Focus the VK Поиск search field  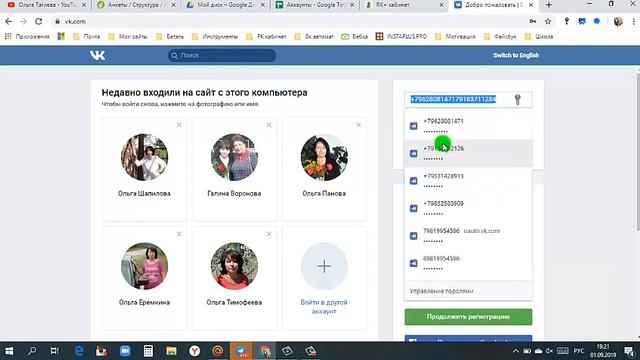click(x=222, y=55)
